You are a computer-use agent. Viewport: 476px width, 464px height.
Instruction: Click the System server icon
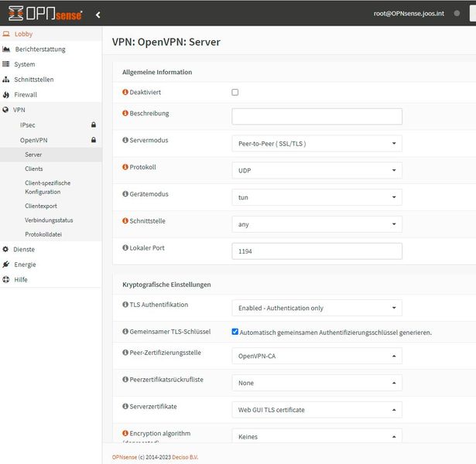tap(5, 64)
